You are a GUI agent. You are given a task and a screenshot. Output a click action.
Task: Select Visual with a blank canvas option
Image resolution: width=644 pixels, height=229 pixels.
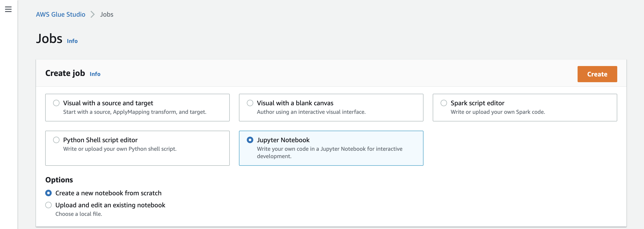[250, 103]
